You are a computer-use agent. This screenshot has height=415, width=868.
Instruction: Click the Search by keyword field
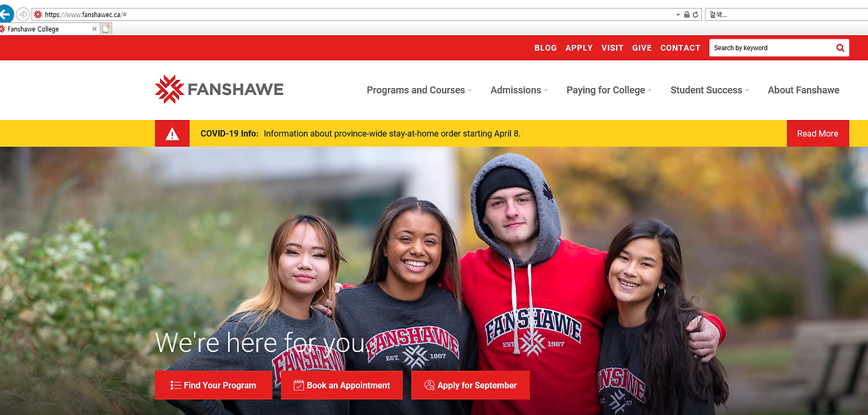click(x=771, y=47)
